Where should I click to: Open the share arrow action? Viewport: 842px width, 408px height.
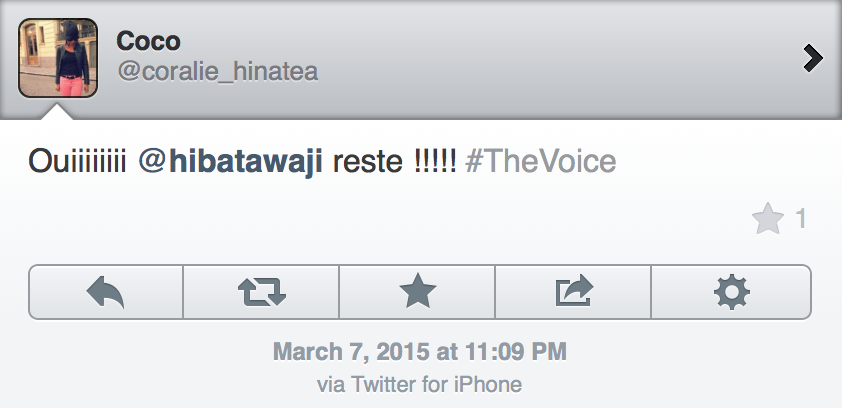click(573, 291)
